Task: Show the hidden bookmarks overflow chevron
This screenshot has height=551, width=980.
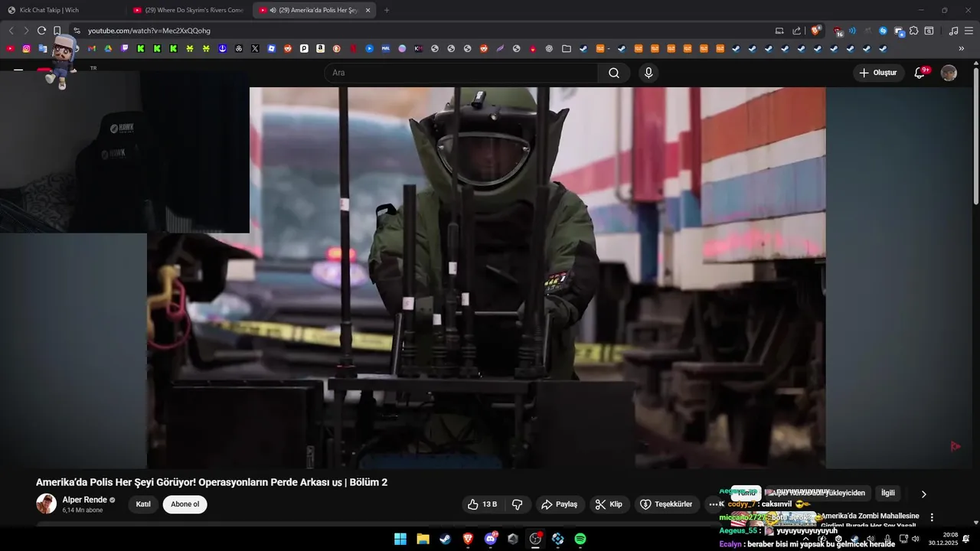Action: point(962,48)
